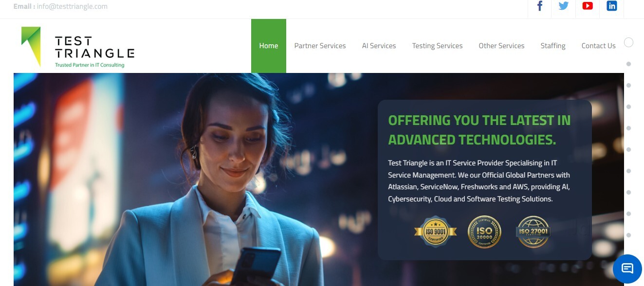Image resolution: width=644 pixels, height=286 pixels.
Task: Open the Facebook social icon
Action: click(x=540, y=6)
